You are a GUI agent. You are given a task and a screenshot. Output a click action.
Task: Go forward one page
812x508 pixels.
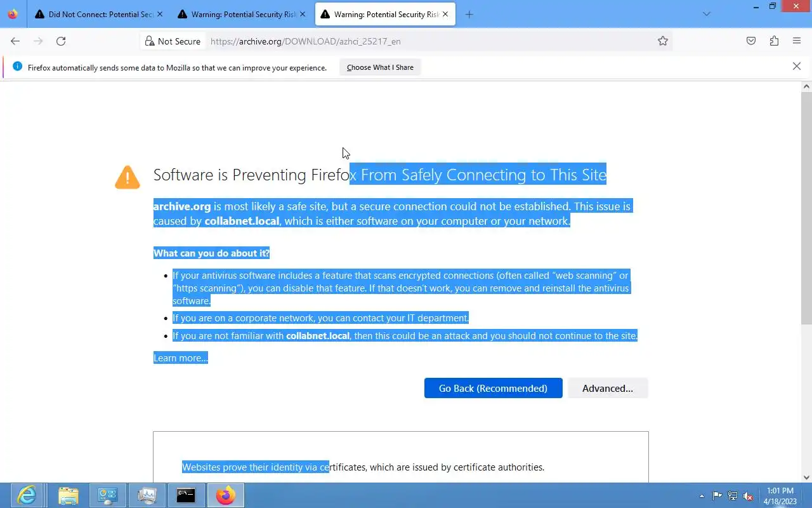38,41
